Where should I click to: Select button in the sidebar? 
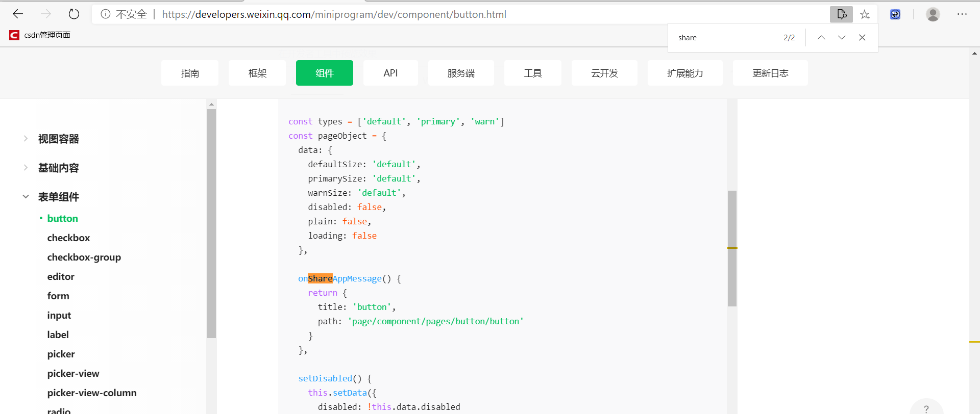click(62, 218)
